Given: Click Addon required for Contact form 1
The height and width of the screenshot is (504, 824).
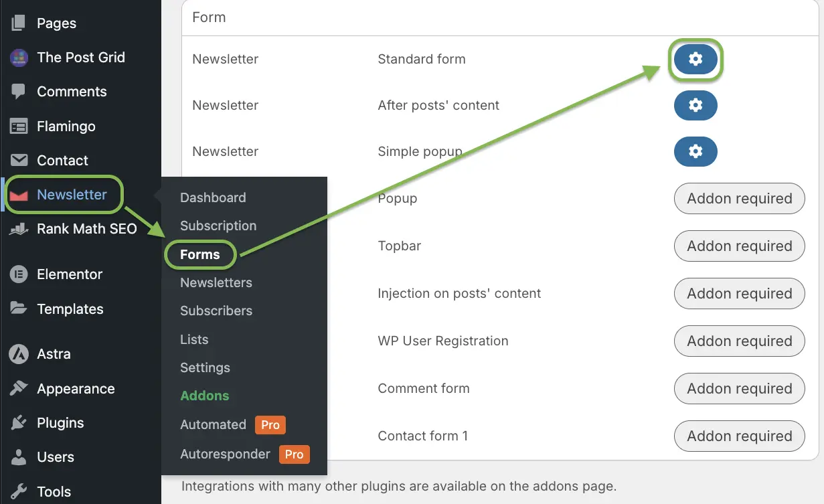Looking at the screenshot, I should (739, 436).
